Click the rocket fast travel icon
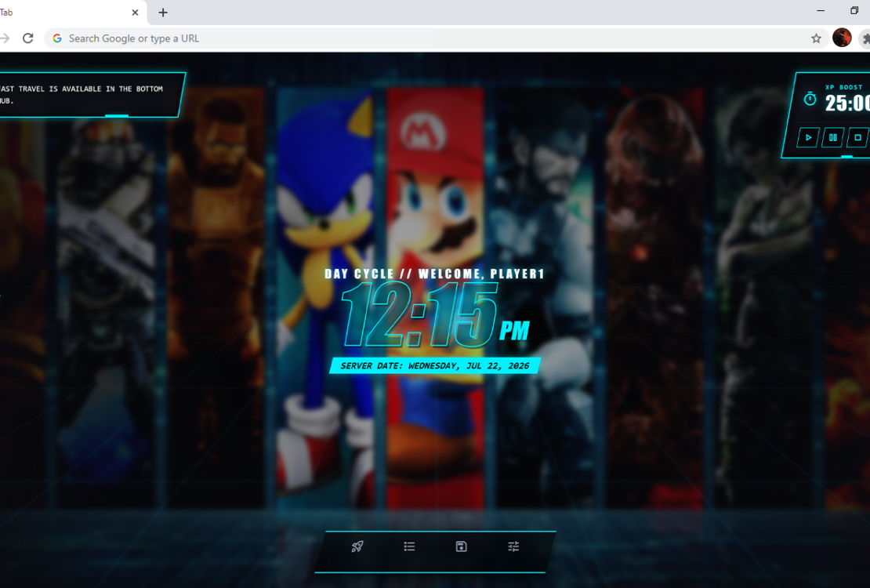The height and width of the screenshot is (588, 870). point(357,546)
